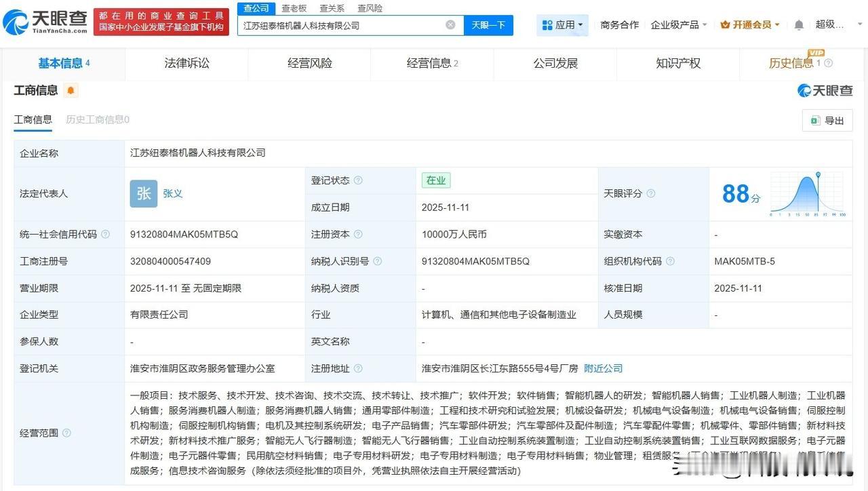Open the 经营风险 tab

[310, 63]
